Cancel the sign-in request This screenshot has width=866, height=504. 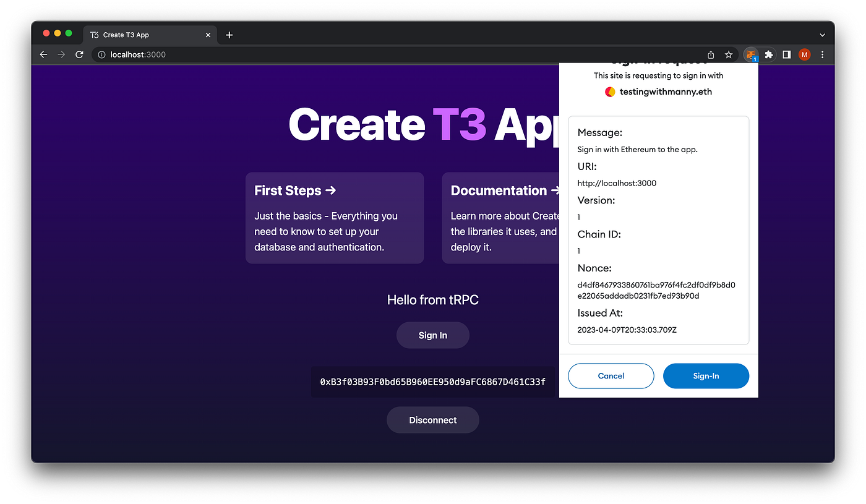pos(611,375)
